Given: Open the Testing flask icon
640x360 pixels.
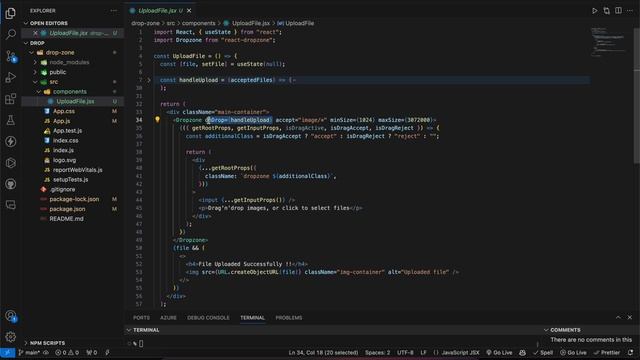Looking at the screenshot, I should (11, 120).
